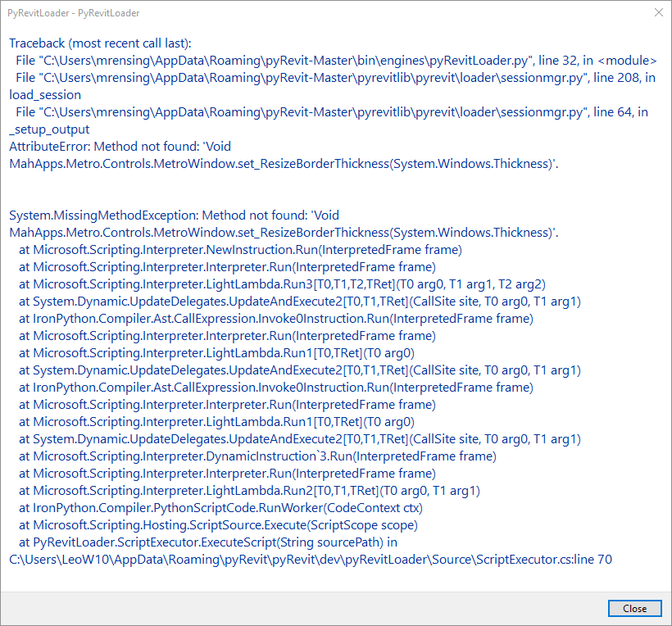
Task: Close the dialog with the title bar X
Action: pos(659,13)
